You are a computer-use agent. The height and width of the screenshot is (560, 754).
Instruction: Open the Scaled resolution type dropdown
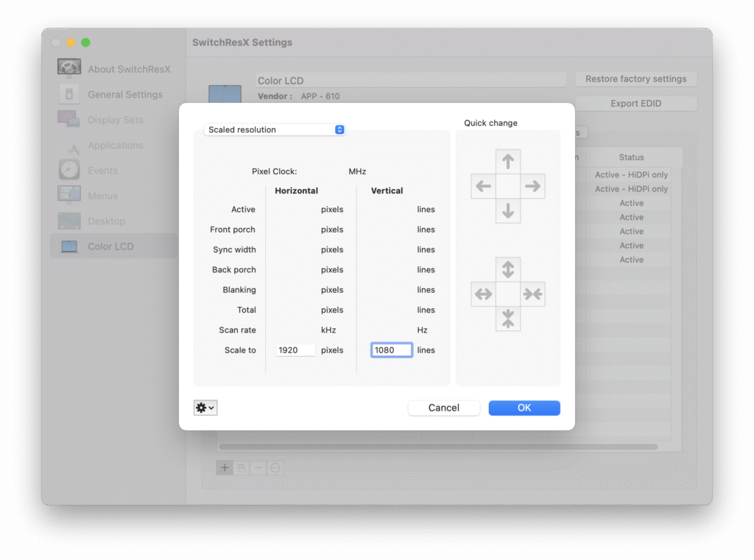[x=275, y=130]
